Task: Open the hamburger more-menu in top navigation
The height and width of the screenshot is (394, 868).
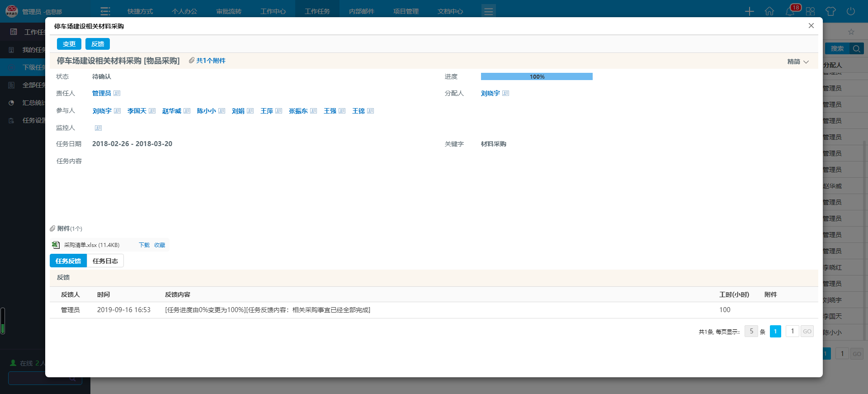Action: [x=488, y=11]
